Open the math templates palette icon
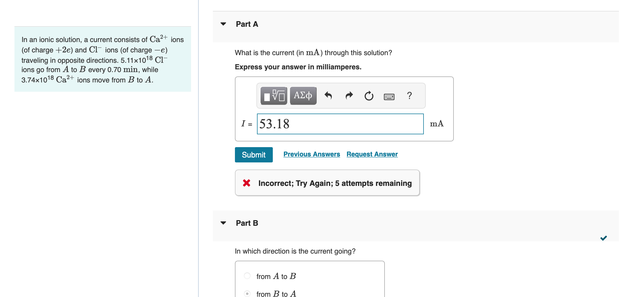This screenshot has width=644, height=297. tap(273, 96)
